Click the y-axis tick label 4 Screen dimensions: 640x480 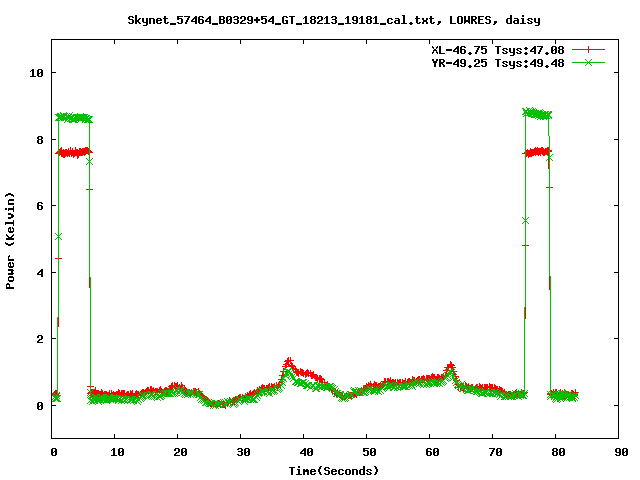tap(40, 273)
